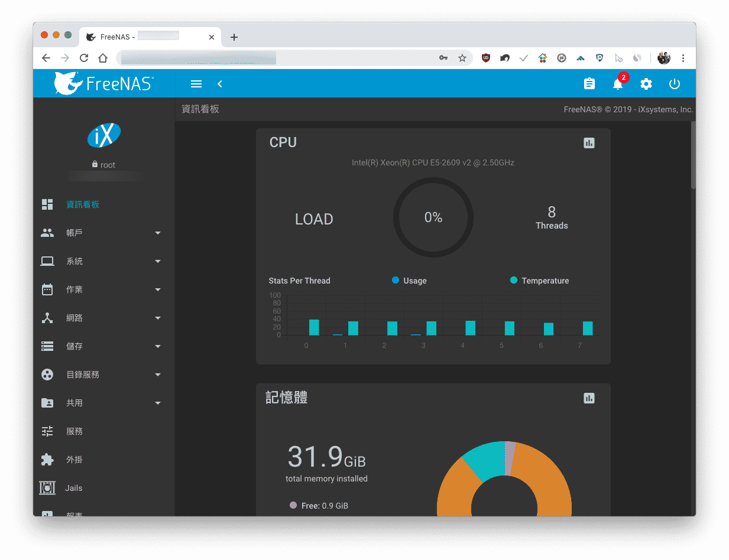Click the power icon in FreeNAS header
The image size is (729, 560).
point(675,84)
